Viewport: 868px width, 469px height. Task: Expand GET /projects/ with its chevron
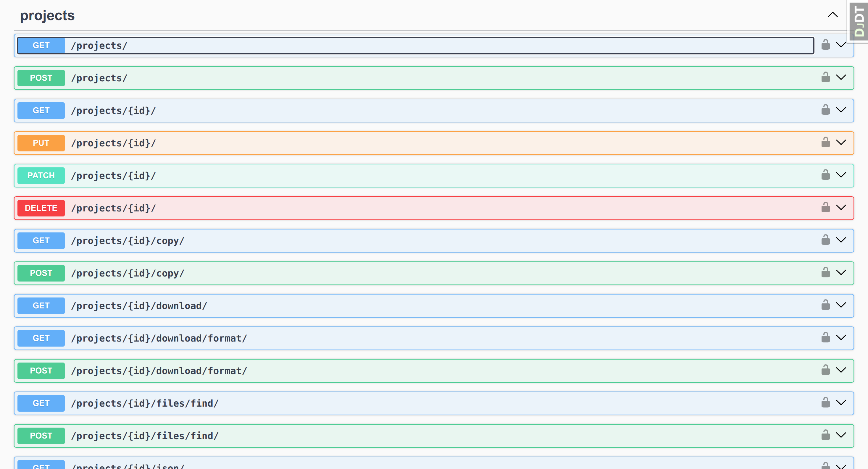click(841, 45)
